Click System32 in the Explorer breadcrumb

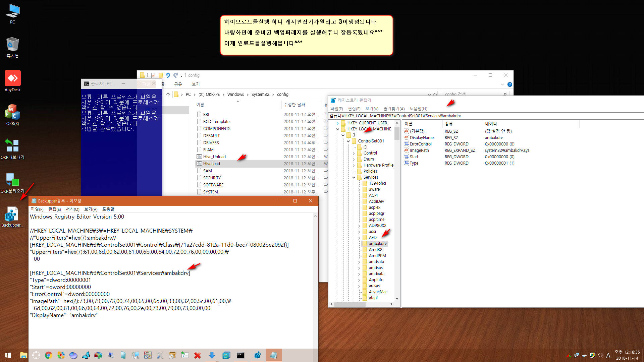pyautogui.click(x=260, y=95)
